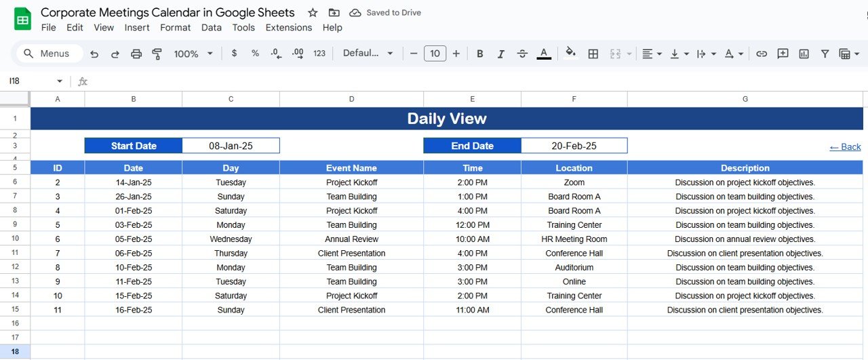Click the Auditorium location cell
The image size is (868, 360).
[574, 267]
